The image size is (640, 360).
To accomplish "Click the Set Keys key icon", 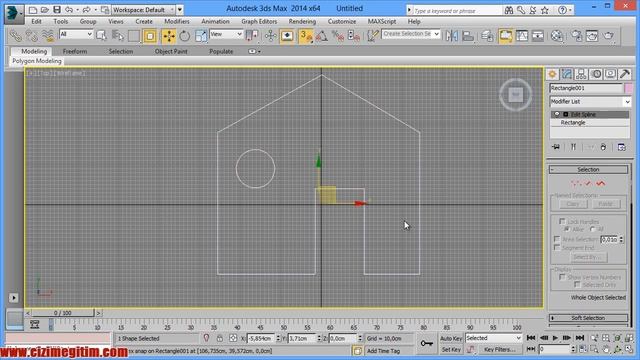I will pyautogui.click(x=427, y=343).
